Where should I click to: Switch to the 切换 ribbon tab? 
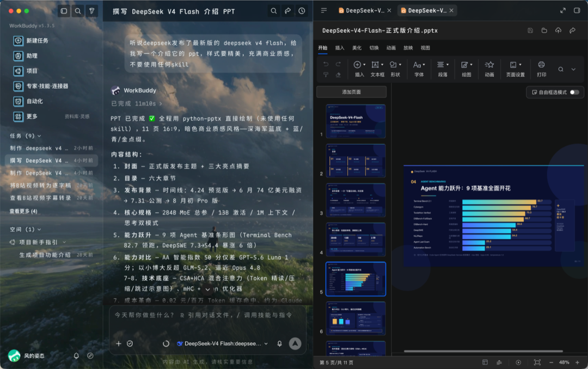tap(374, 48)
